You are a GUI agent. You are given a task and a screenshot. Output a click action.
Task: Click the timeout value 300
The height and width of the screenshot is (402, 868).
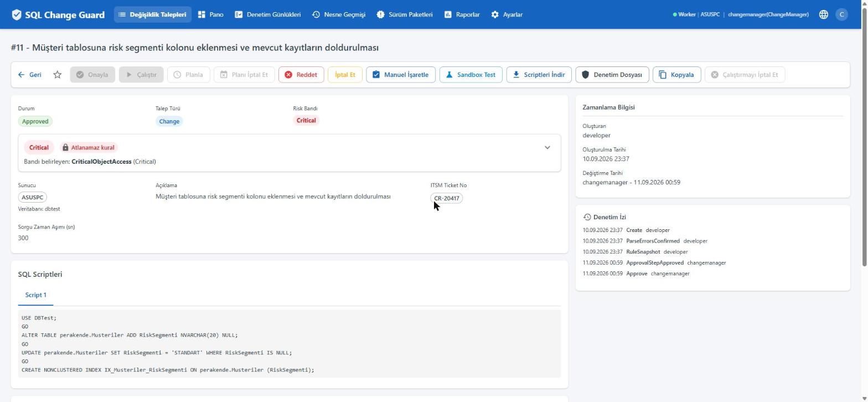[x=23, y=238]
